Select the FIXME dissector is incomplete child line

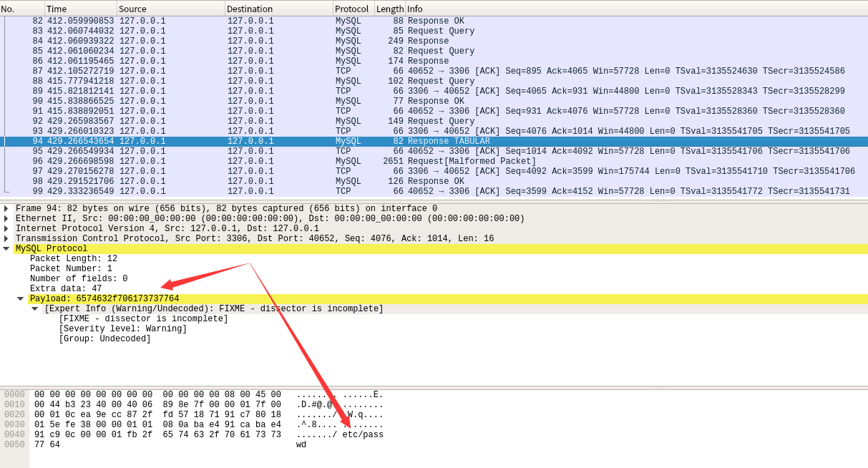click(x=143, y=319)
